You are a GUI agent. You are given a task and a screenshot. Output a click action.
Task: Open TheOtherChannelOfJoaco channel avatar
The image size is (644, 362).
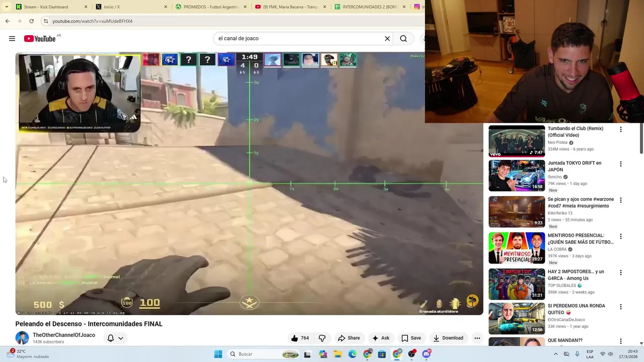click(x=22, y=338)
